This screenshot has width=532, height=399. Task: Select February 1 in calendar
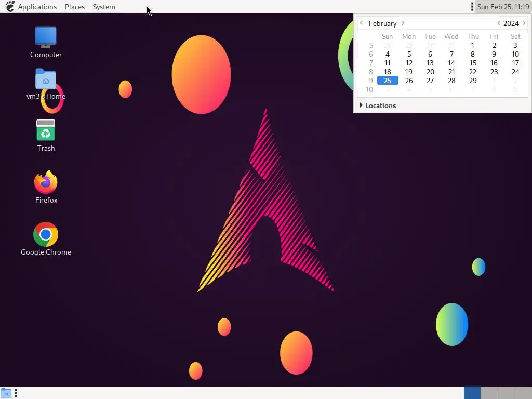(473, 46)
